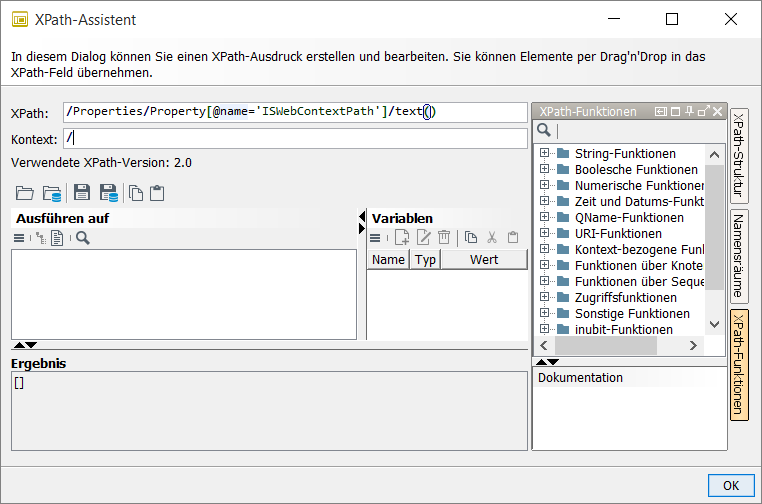
Task: Expand the URI-Funktionen tree node
Action: 545,234
